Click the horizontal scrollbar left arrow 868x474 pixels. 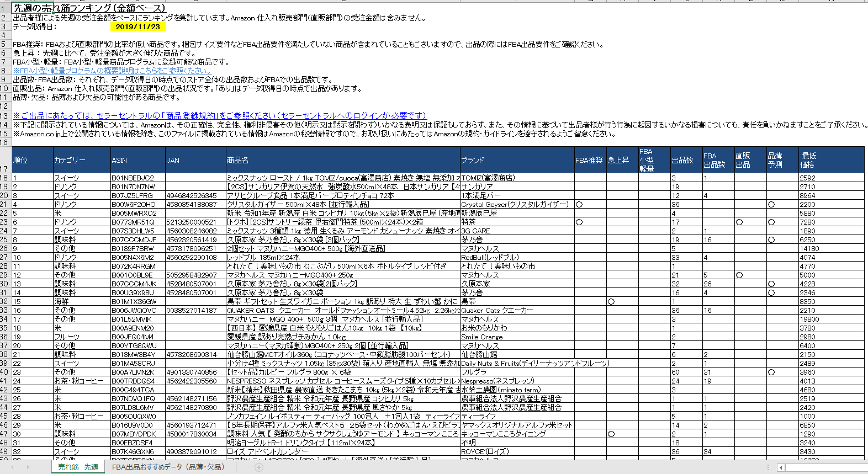[781, 467]
